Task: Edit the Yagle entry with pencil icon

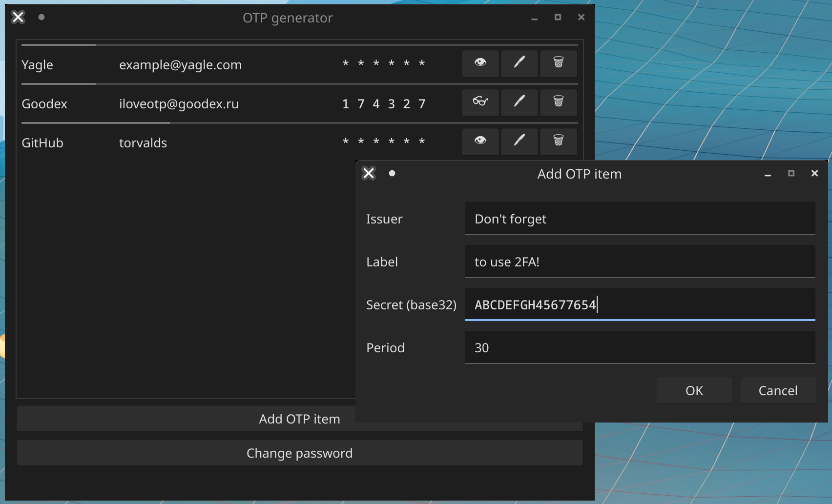Action: pos(520,63)
